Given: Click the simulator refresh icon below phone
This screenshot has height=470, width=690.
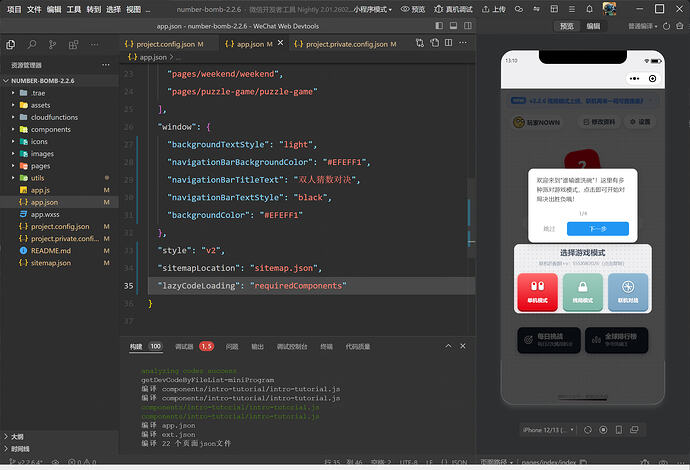Looking at the screenshot, I should (x=589, y=430).
